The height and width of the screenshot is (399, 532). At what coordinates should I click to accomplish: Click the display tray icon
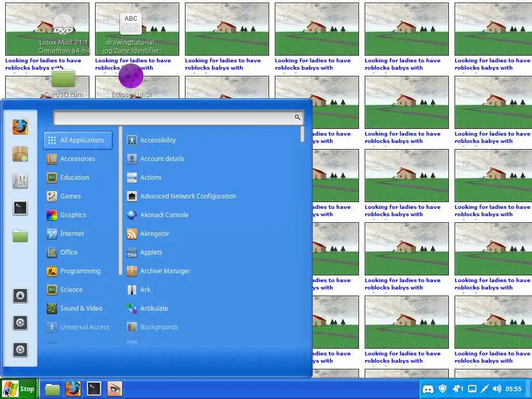tap(472, 389)
